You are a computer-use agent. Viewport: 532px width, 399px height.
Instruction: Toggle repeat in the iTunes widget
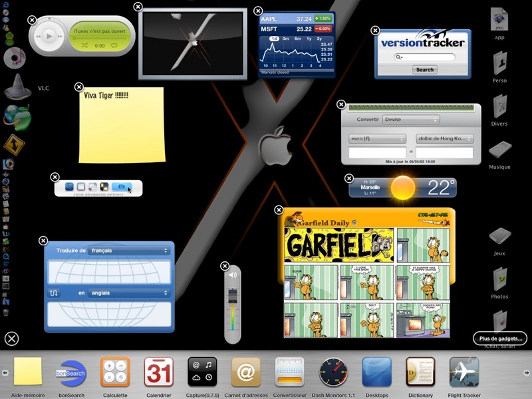coord(114,45)
